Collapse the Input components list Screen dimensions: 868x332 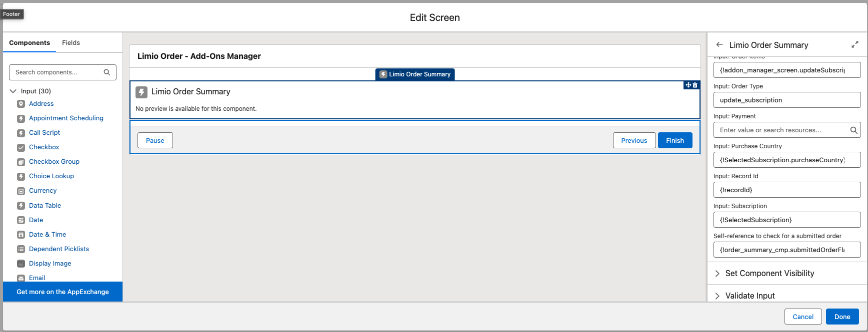pyautogui.click(x=12, y=91)
